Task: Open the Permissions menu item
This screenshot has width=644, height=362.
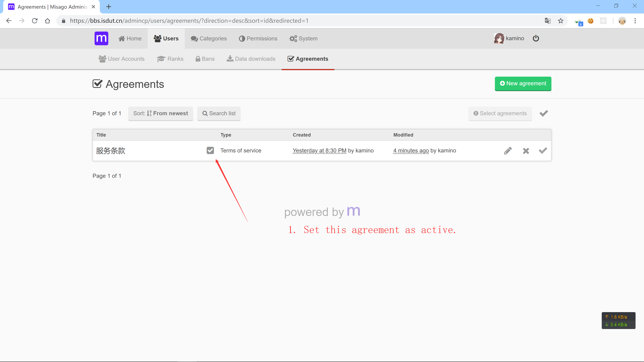Action: tap(258, 38)
